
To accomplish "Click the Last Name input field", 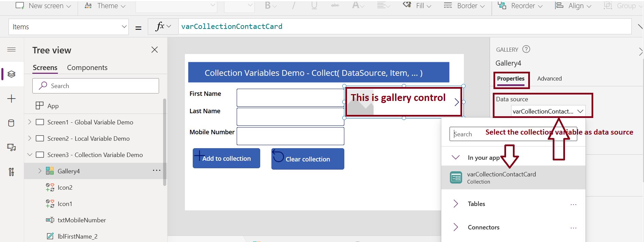I will tap(290, 117).
